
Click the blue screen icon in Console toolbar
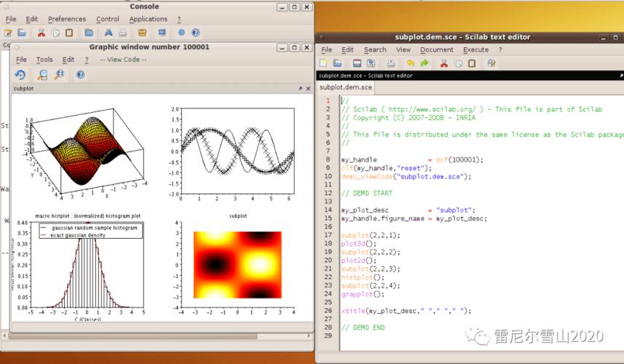coord(162,33)
